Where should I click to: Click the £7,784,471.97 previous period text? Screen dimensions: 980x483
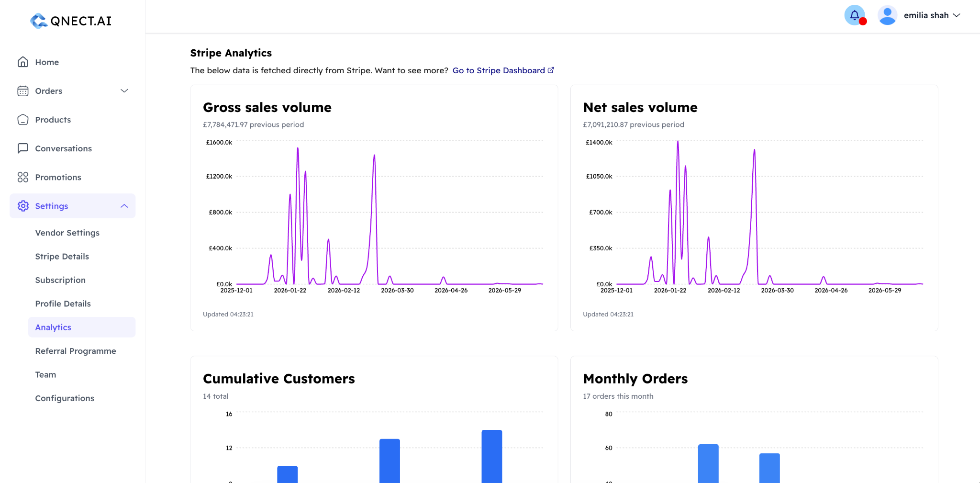click(x=253, y=124)
